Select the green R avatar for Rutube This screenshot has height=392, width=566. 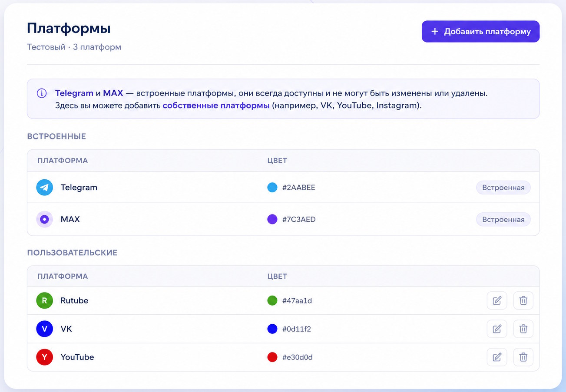click(x=44, y=300)
